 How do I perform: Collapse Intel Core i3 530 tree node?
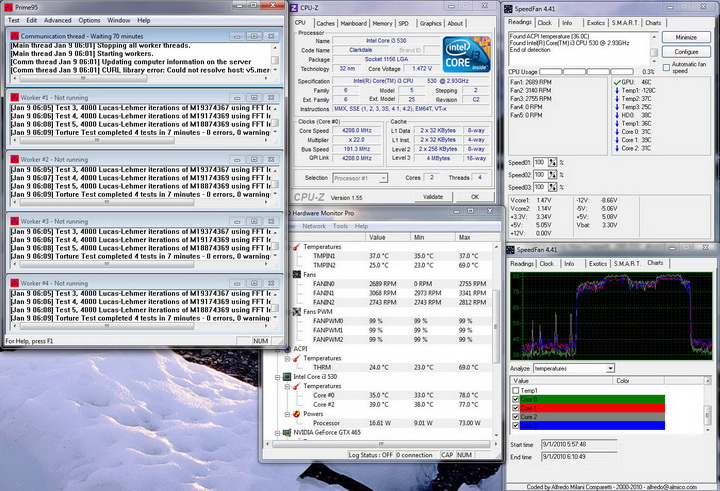click(x=278, y=377)
